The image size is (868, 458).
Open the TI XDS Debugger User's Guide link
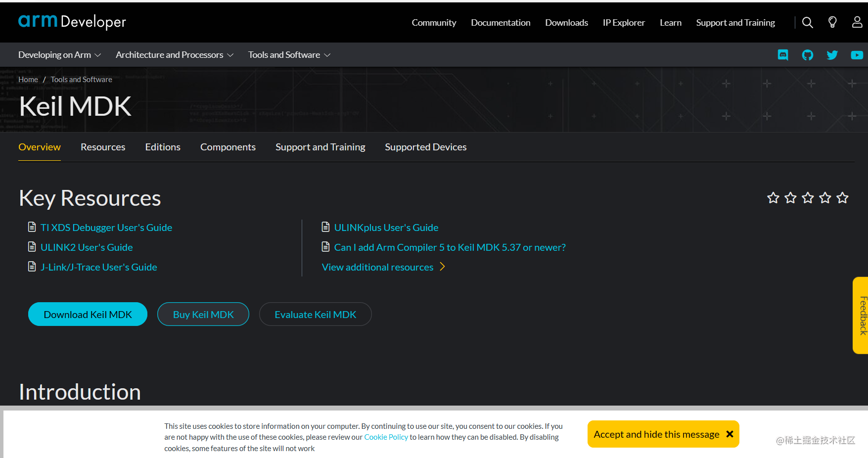tap(106, 228)
